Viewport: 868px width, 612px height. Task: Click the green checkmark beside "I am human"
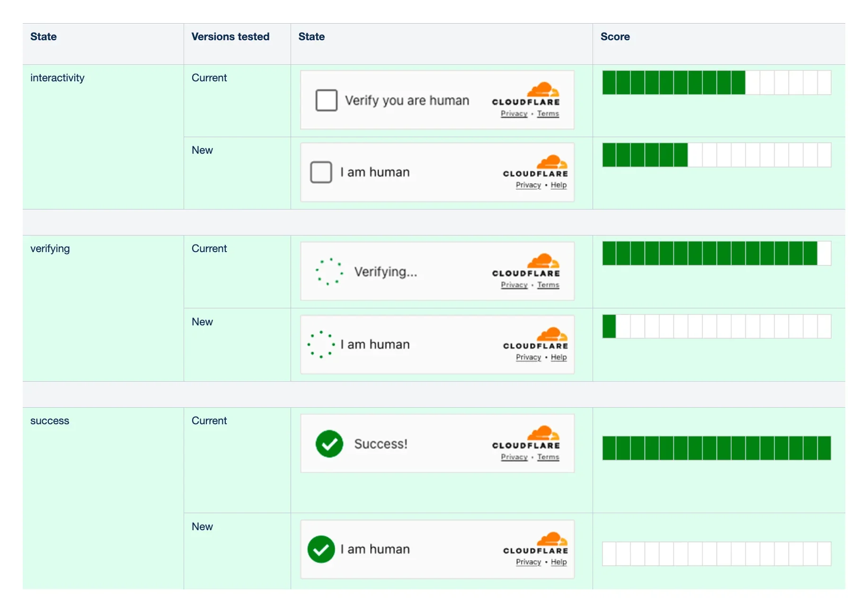click(321, 549)
